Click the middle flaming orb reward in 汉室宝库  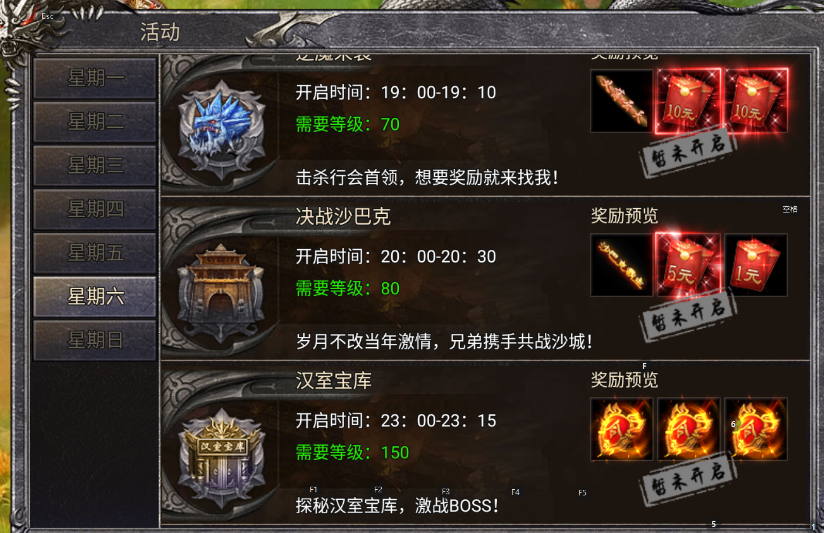[688, 429]
